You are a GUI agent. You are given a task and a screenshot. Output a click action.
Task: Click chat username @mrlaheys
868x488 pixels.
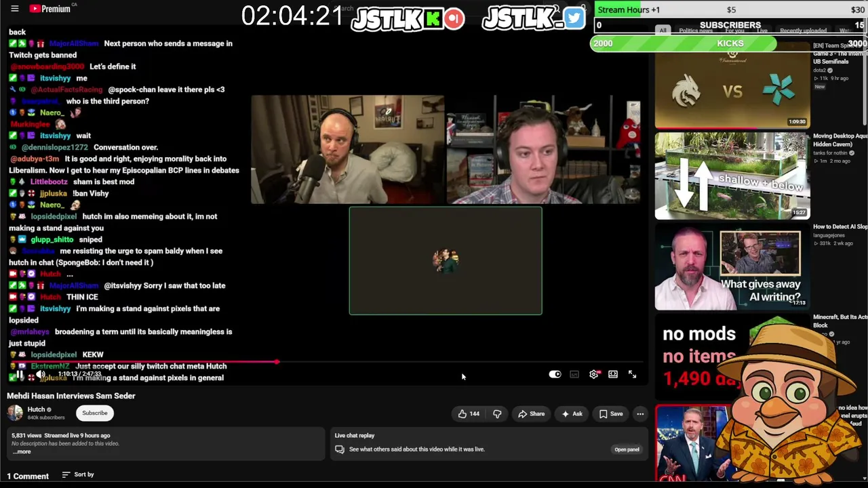(x=29, y=331)
